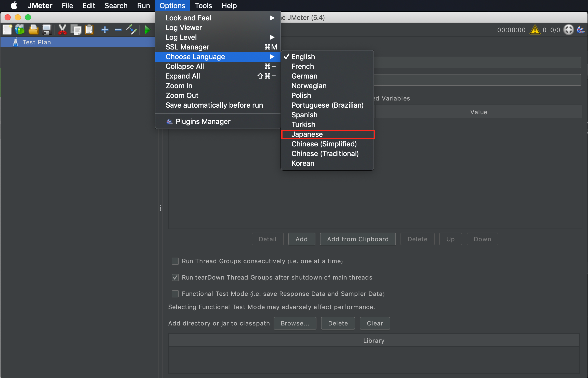Click the Cut scissors icon

tap(62, 30)
